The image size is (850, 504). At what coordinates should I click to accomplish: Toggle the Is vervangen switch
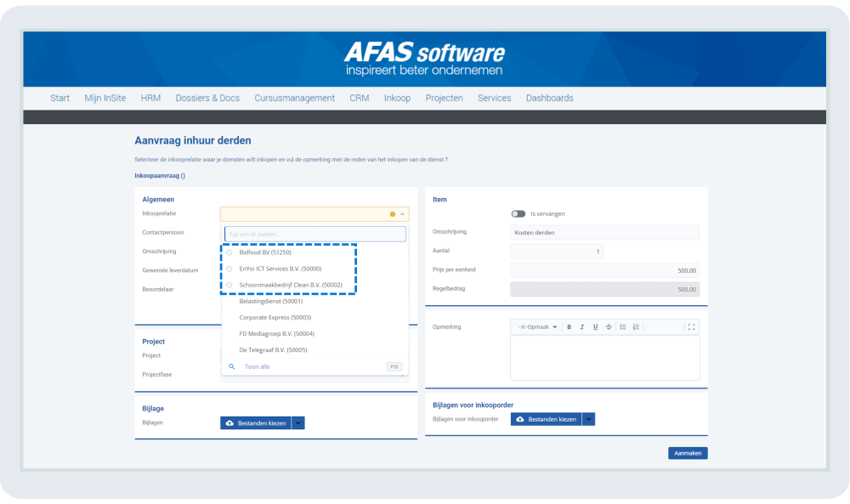(x=518, y=213)
